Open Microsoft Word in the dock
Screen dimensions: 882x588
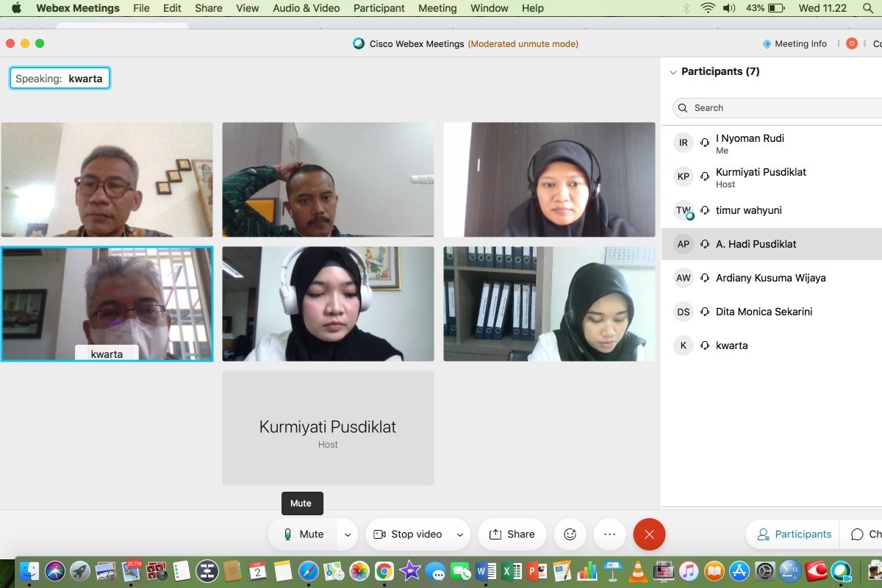485,571
